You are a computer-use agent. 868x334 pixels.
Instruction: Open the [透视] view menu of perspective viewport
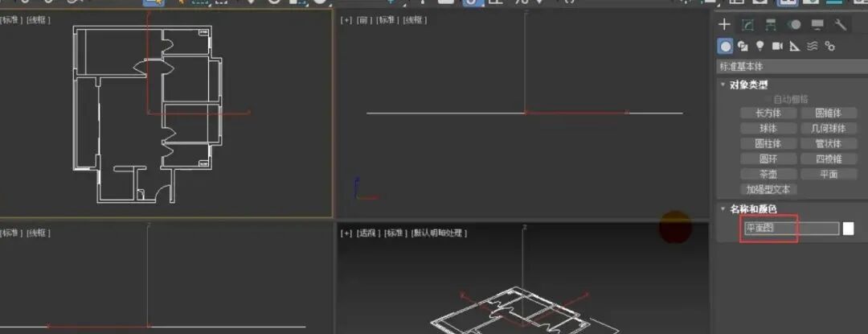pyautogui.click(x=368, y=233)
